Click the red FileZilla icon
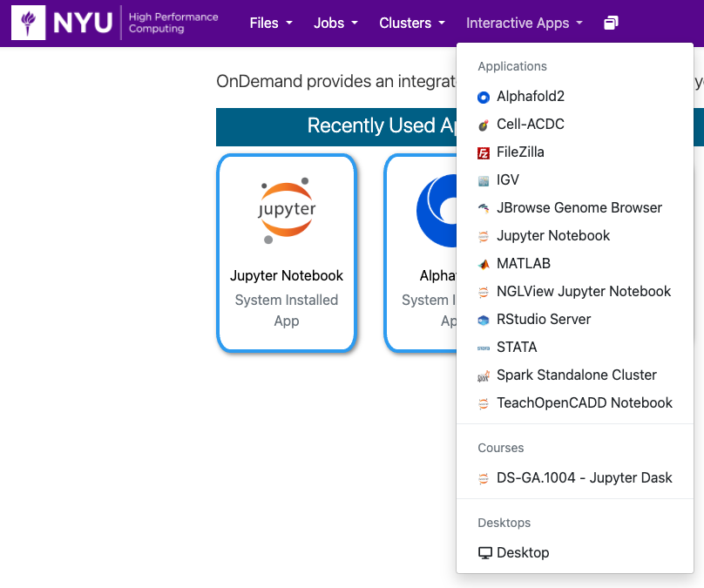 (484, 152)
